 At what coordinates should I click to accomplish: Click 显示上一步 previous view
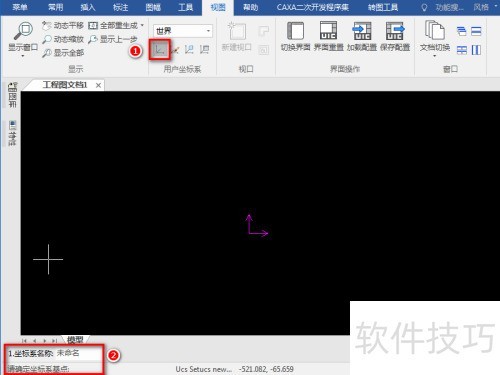(x=113, y=39)
